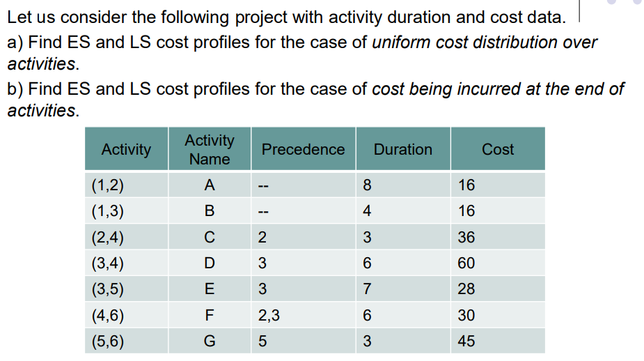Select the cost value 45
This screenshot has height=361, width=644.
point(466,341)
